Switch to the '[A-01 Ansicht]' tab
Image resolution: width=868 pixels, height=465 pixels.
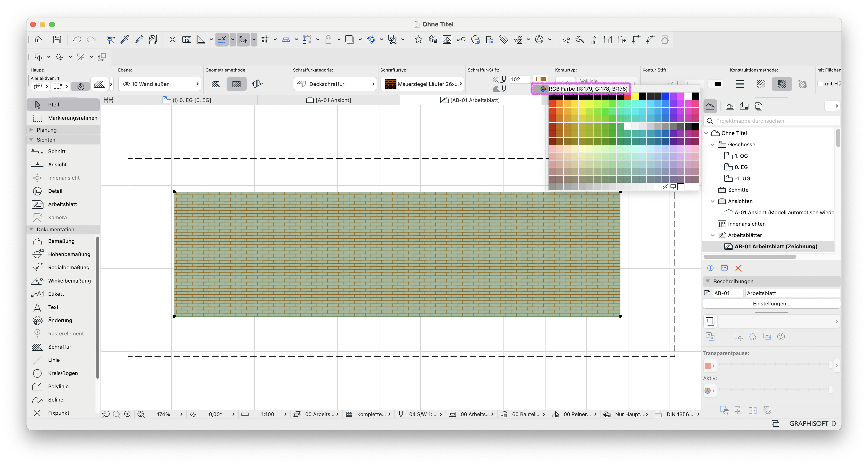click(x=329, y=100)
